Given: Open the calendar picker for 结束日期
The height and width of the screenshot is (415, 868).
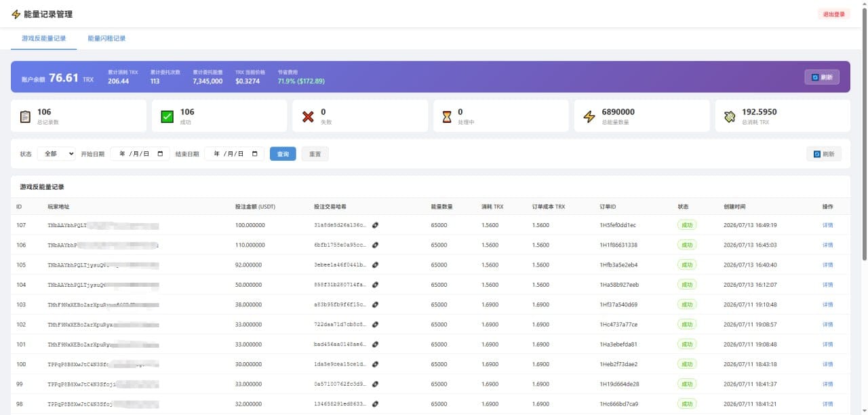Looking at the screenshot, I should [x=254, y=154].
